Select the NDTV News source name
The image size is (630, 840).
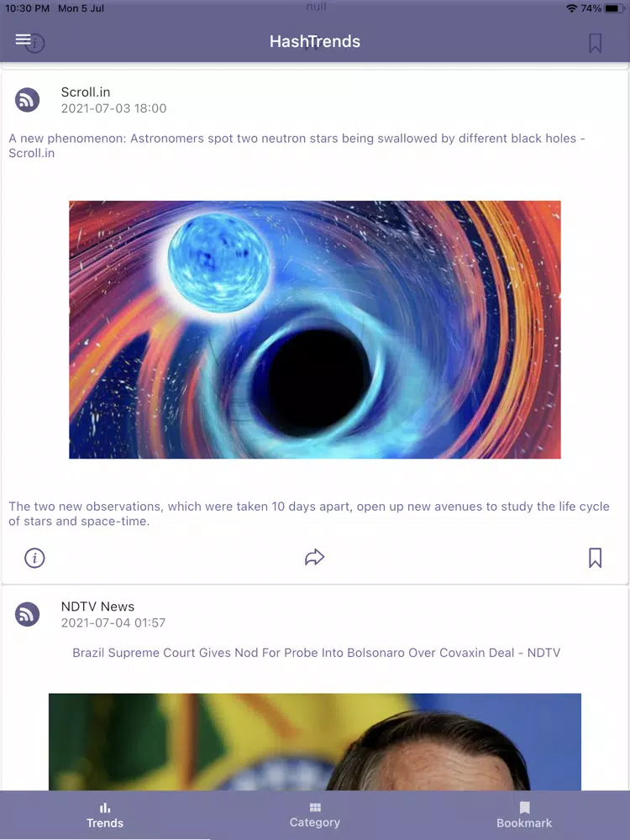click(x=97, y=606)
